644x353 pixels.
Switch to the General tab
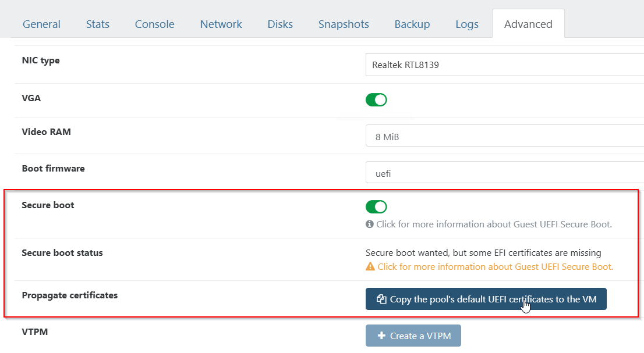pyautogui.click(x=41, y=24)
